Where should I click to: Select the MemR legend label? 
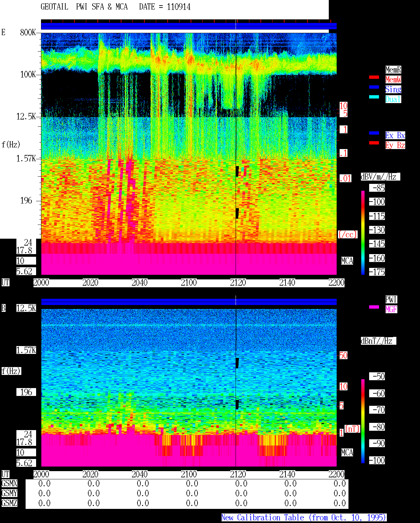[393, 70]
